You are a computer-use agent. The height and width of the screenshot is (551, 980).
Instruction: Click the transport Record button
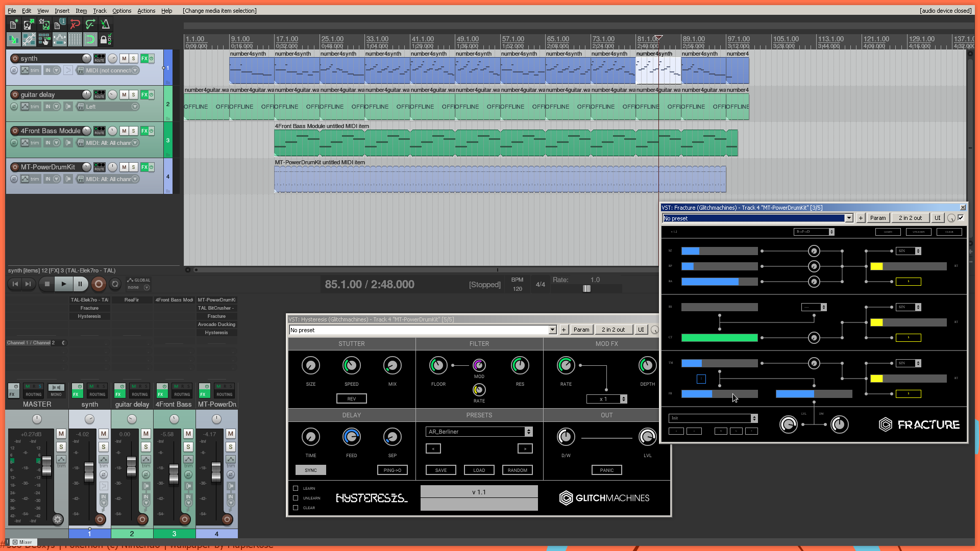click(99, 284)
